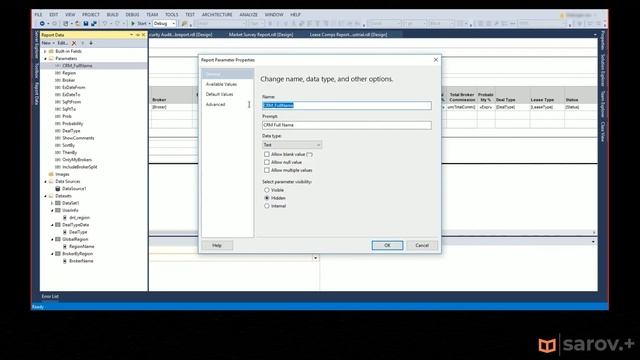Click Cancel in Report Parameter Properties

point(422,245)
